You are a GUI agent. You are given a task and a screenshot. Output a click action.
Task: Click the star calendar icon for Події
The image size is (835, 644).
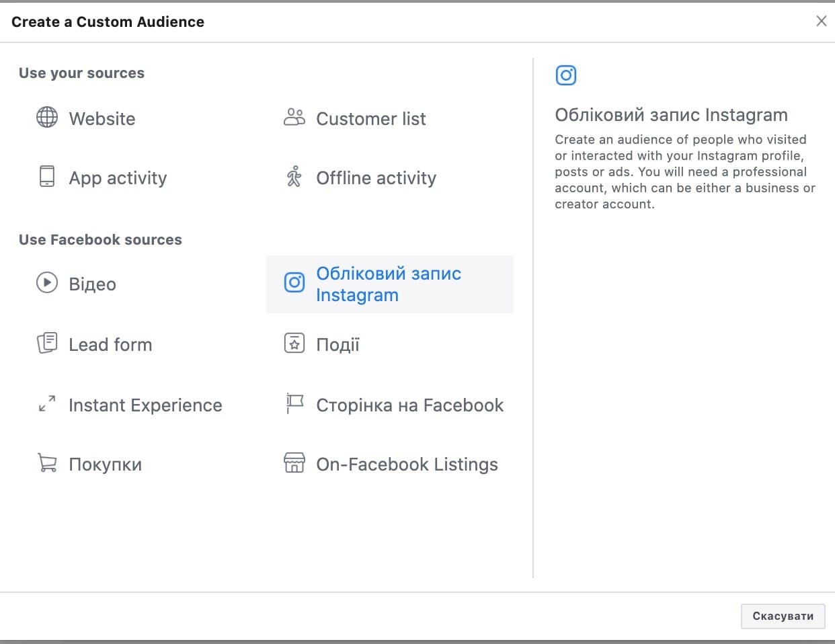[x=294, y=344]
